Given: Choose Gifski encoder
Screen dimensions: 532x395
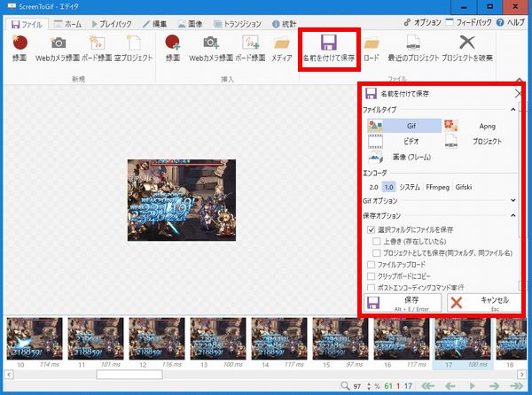Looking at the screenshot, I should pos(464,187).
